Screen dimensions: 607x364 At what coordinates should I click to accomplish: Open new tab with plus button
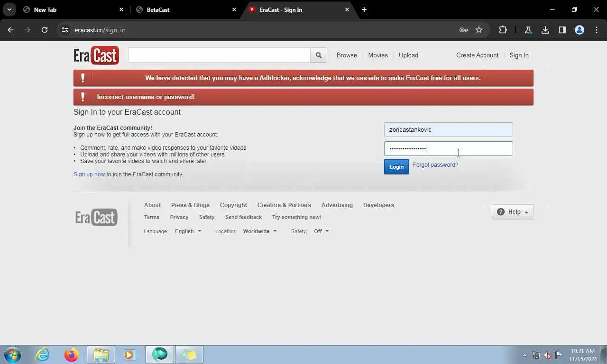(x=364, y=9)
